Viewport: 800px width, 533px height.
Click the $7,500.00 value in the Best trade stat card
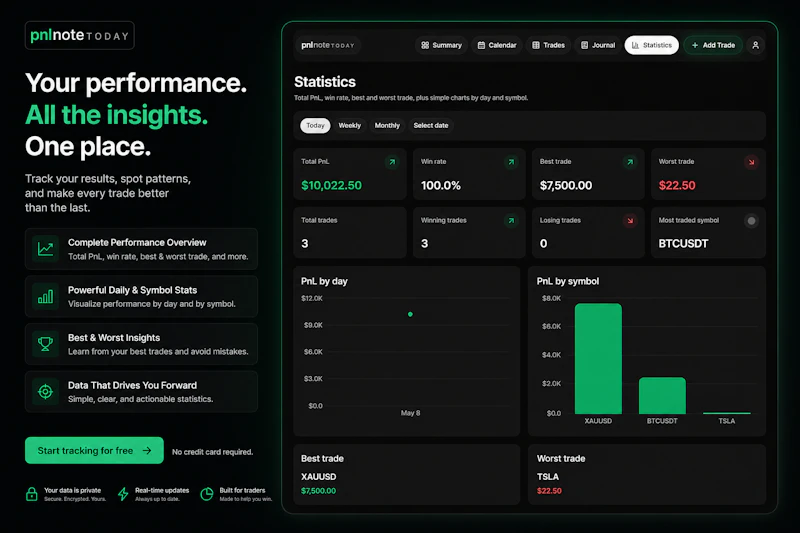(566, 186)
